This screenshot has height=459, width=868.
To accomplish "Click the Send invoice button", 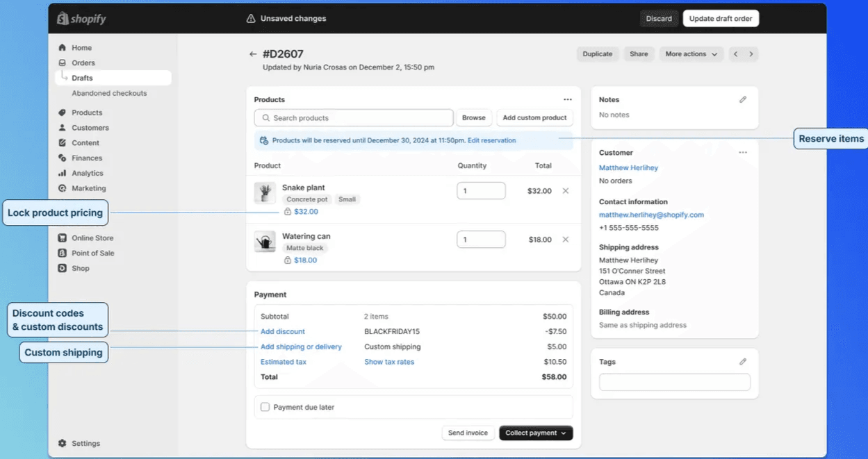I will tap(468, 433).
